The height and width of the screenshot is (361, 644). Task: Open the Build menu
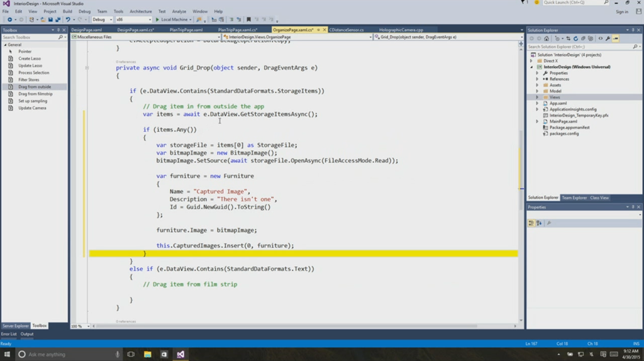pos(67,11)
